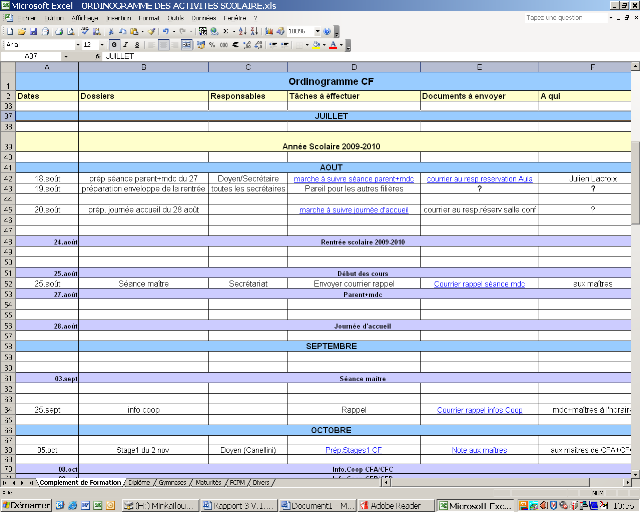Toggle underline formatting
Screen dimensions: 640x512
(x=135, y=45)
